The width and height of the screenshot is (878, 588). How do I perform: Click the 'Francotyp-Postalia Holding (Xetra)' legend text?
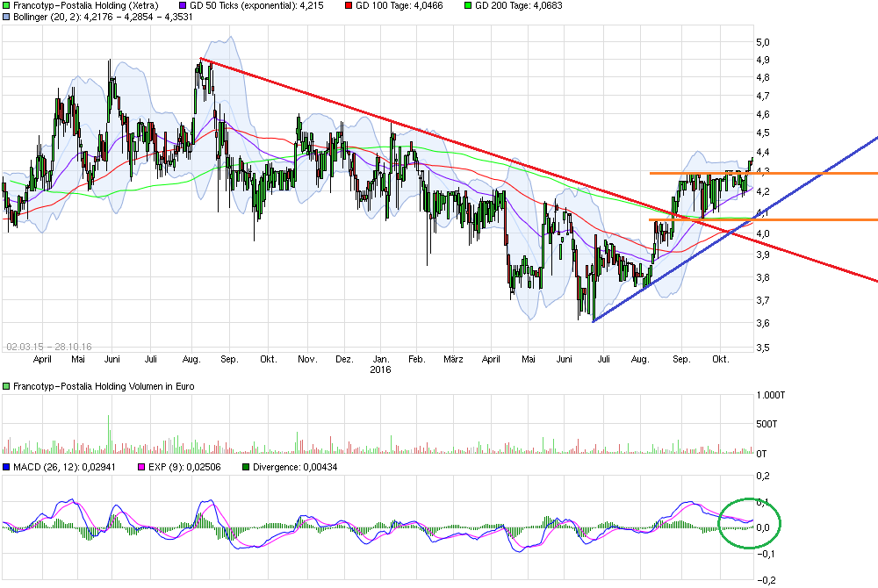click(86, 5)
